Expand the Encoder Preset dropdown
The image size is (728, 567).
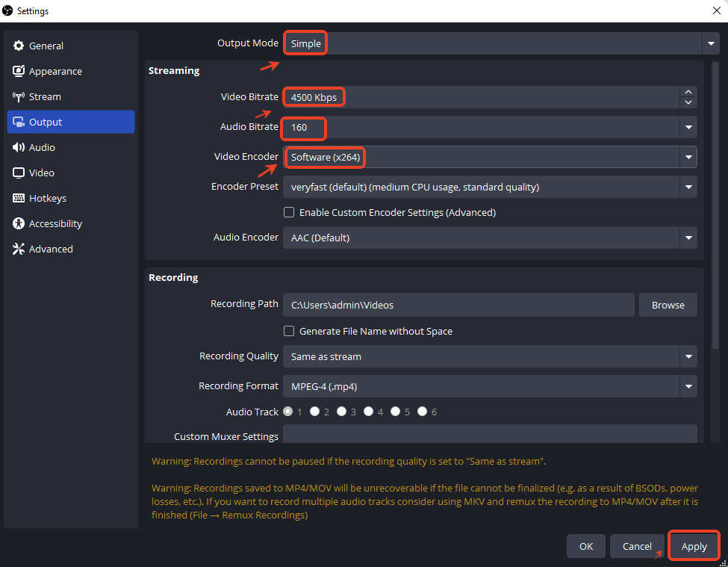[688, 186]
